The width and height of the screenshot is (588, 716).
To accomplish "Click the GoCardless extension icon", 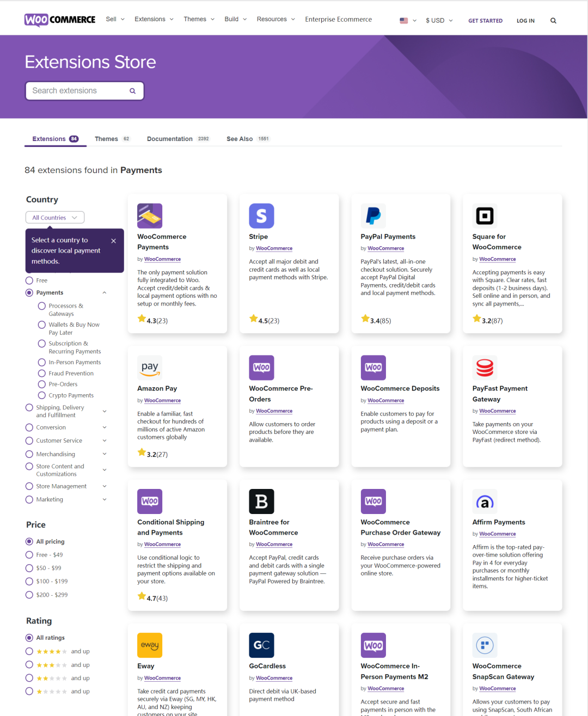I will (261, 645).
